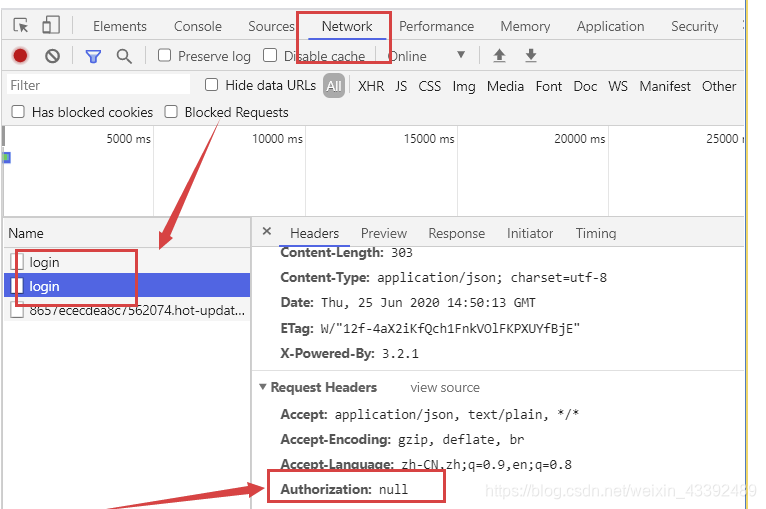The image size is (766, 509).
Task: Go to the Memory tab
Action: [525, 26]
